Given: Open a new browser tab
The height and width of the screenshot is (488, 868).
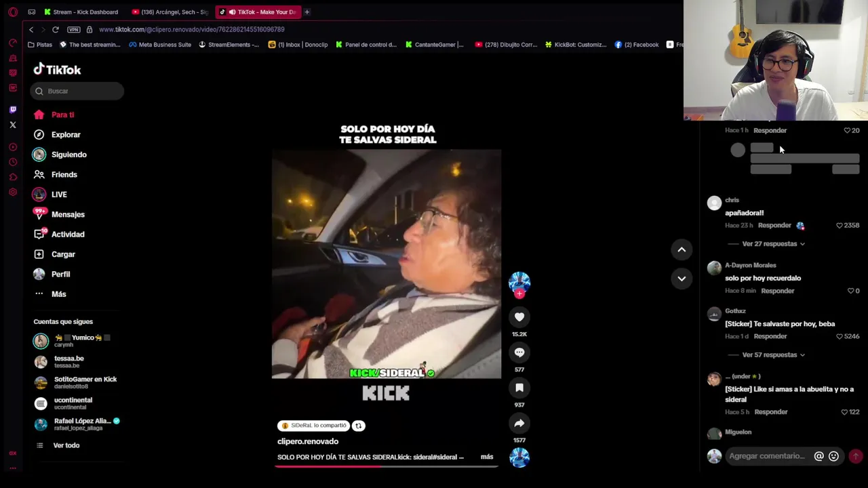Looking at the screenshot, I should click(x=307, y=12).
